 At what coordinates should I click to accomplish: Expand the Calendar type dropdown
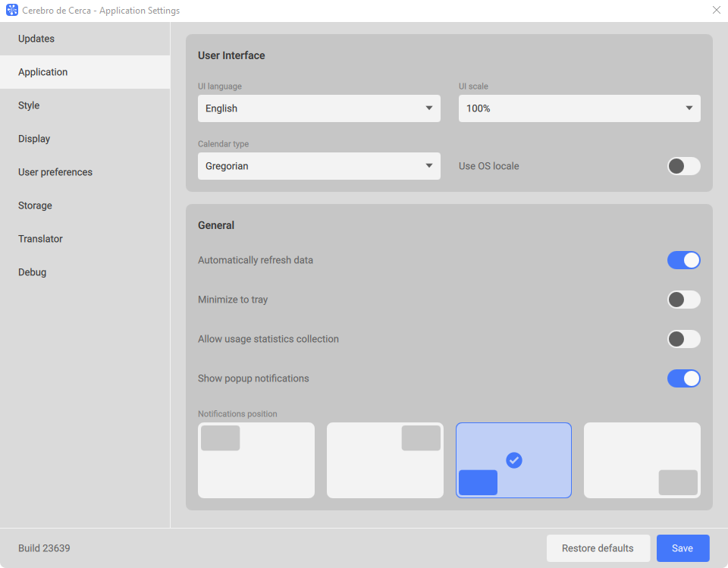(x=318, y=166)
